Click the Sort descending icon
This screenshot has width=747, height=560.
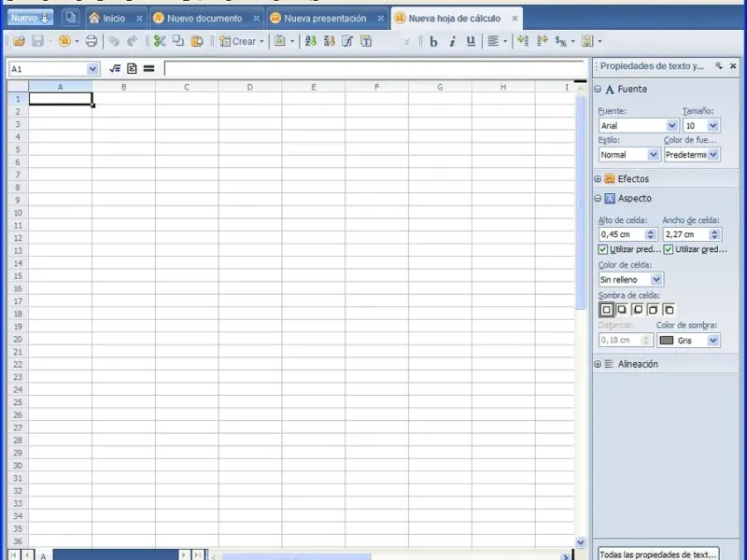pos(330,41)
